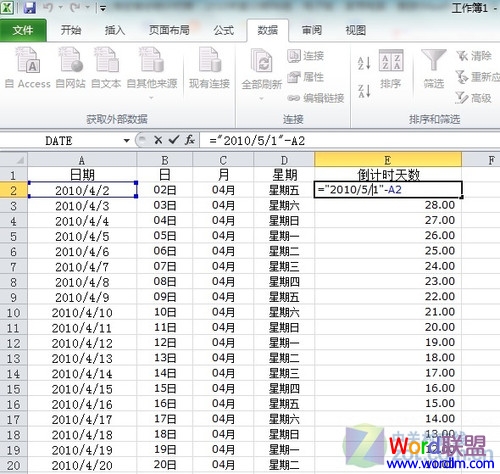Viewport: 500px width, 474px height.
Task: Open 现有连接 existing connections
Action: tap(209, 68)
